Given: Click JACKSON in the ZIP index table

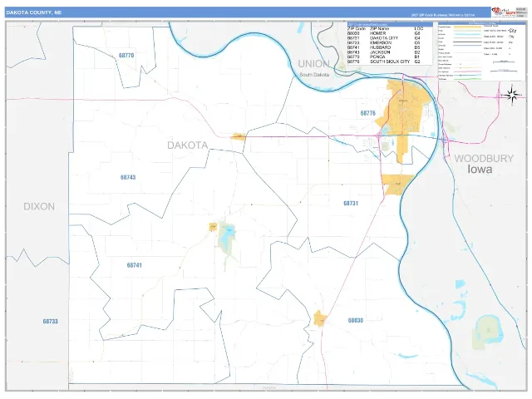Looking at the screenshot, I should (x=380, y=52).
